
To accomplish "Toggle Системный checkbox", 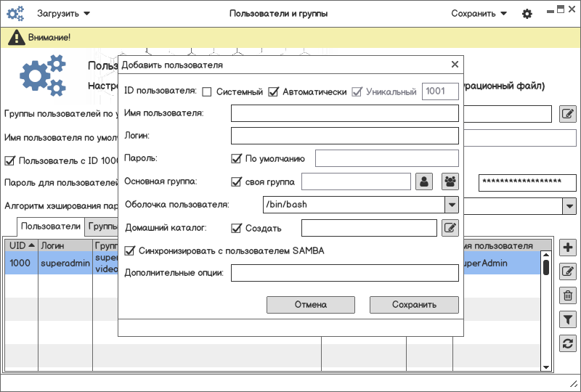I will pyautogui.click(x=207, y=92).
